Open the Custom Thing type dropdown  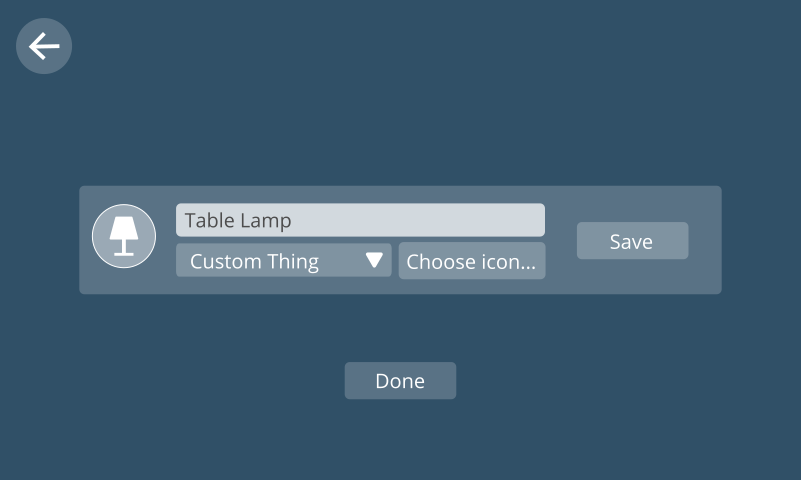(x=284, y=260)
